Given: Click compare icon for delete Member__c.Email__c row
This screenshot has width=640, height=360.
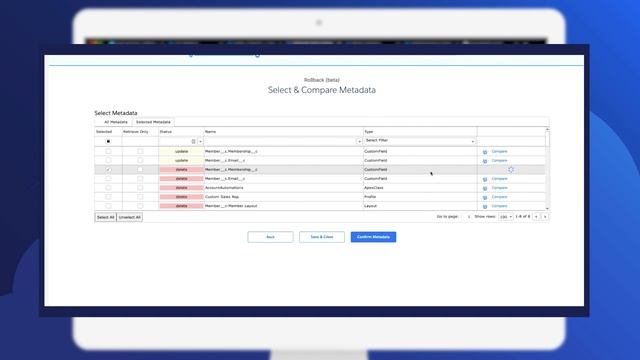Looking at the screenshot, I should click(485, 179).
